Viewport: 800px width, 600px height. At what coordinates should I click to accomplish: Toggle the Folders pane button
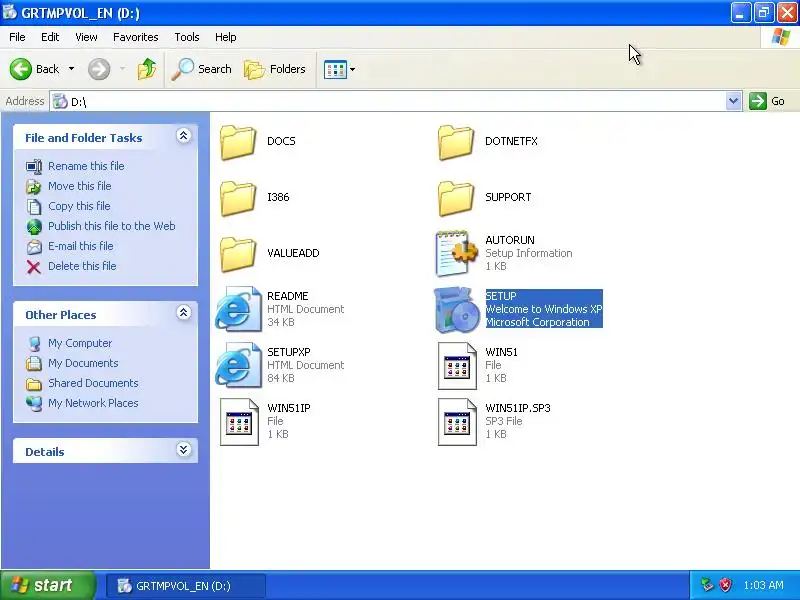[275, 69]
